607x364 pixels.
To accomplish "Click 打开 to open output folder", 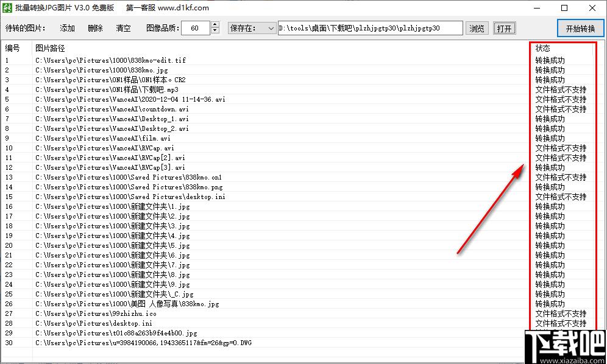I will [504, 29].
